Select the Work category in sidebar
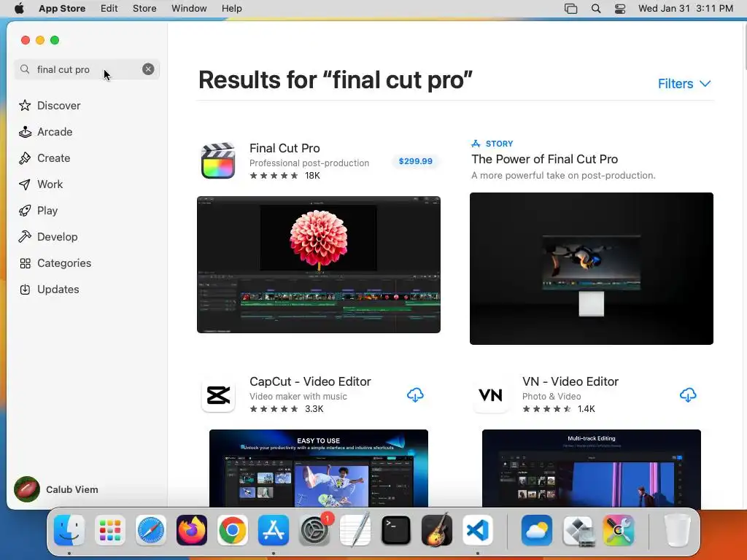The height and width of the screenshot is (560, 747). coord(41,184)
